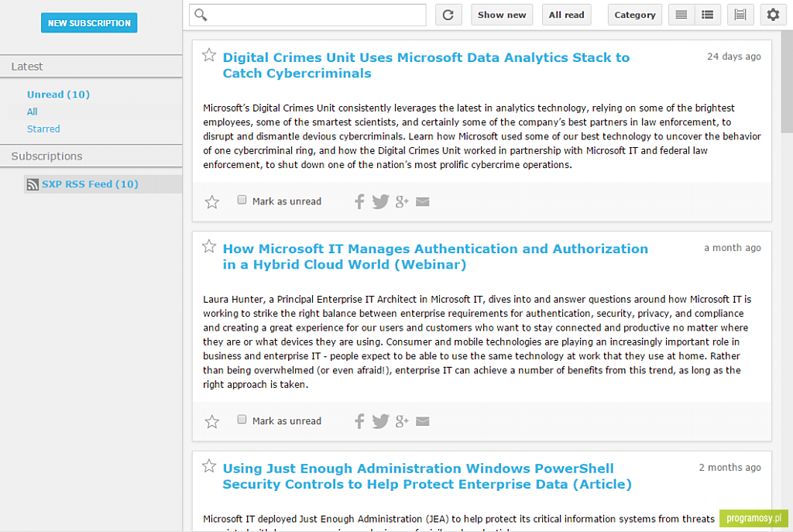Open SXP RSS Feed (10) subscription
Viewport: 793px width, 532px height.
click(90, 184)
